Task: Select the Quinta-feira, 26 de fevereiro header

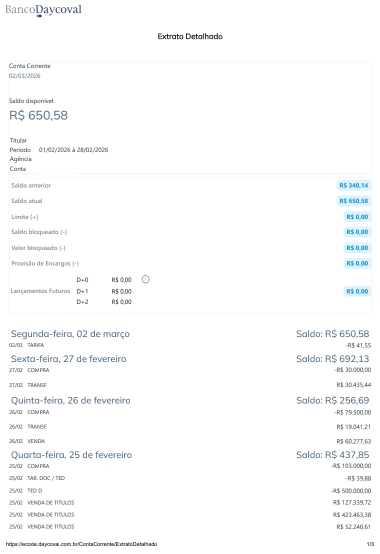Action: (x=71, y=401)
